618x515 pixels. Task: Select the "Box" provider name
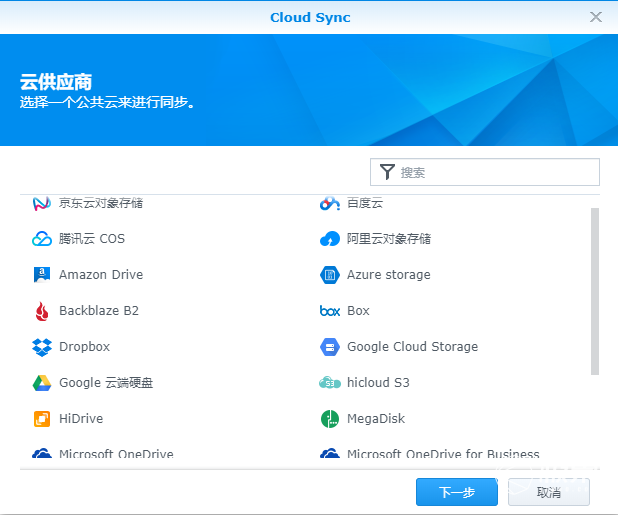coord(358,311)
